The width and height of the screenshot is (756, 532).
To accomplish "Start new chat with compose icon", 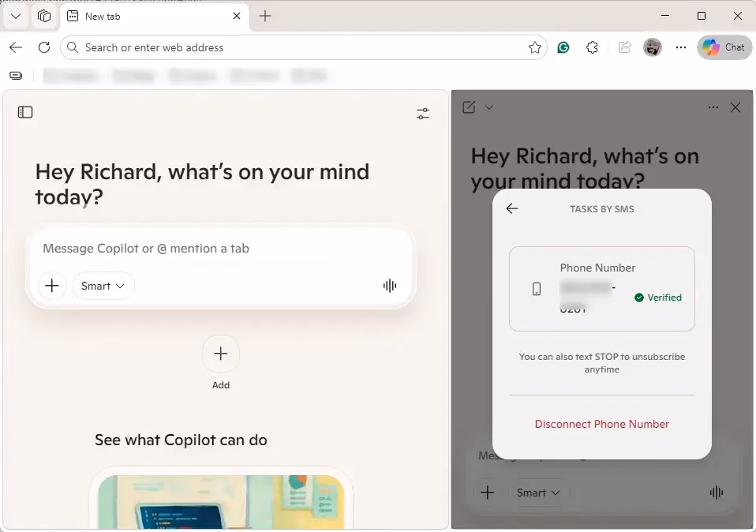I will (469, 107).
